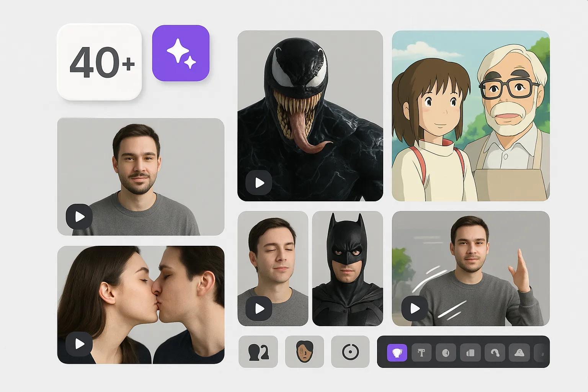Screen dimensions: 588x392
Task: Play the Venom monster video
Action: click(x=259, y=183)
